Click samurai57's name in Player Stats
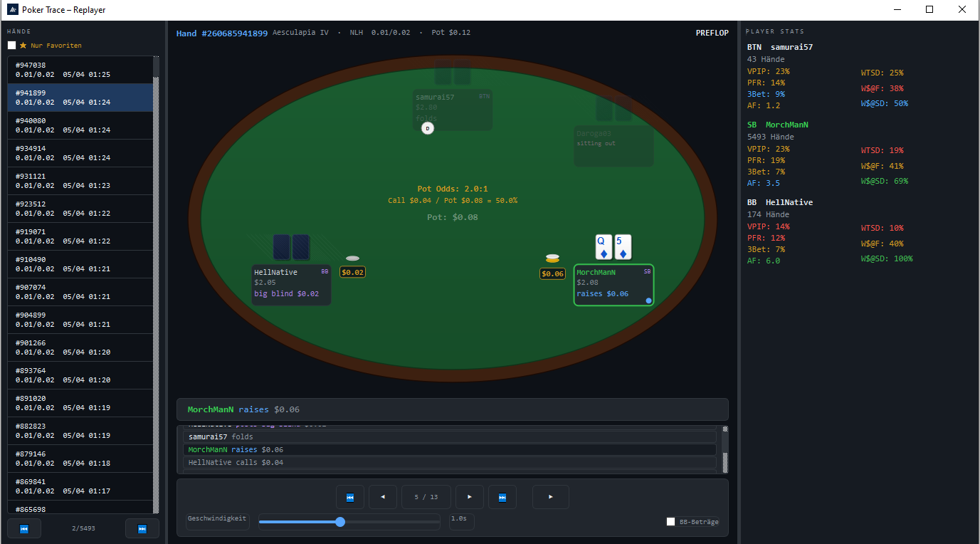980x544 pixels. coord(791,47)
